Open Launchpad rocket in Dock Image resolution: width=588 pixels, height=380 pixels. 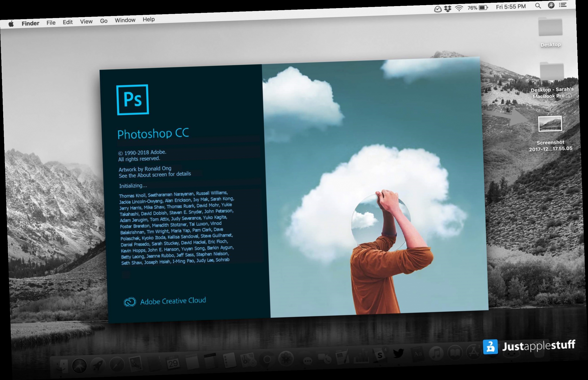98,365
